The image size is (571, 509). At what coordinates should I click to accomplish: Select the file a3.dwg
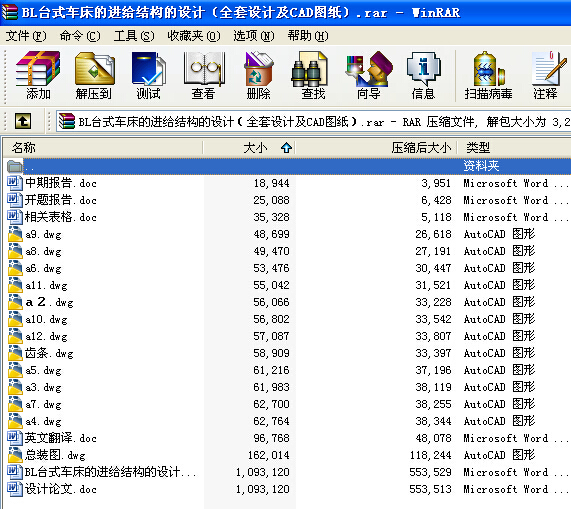point(43,387)
